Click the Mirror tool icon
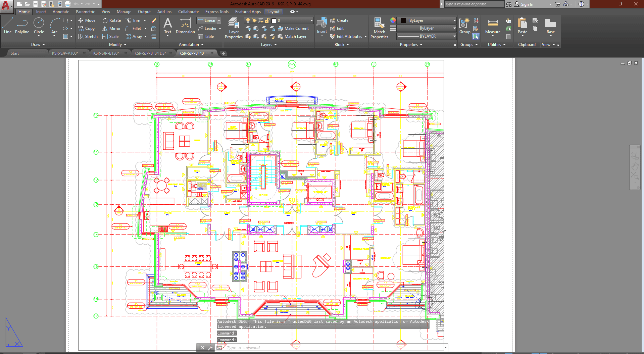Viewport: 644px width, 354px height. click(105, 29)
